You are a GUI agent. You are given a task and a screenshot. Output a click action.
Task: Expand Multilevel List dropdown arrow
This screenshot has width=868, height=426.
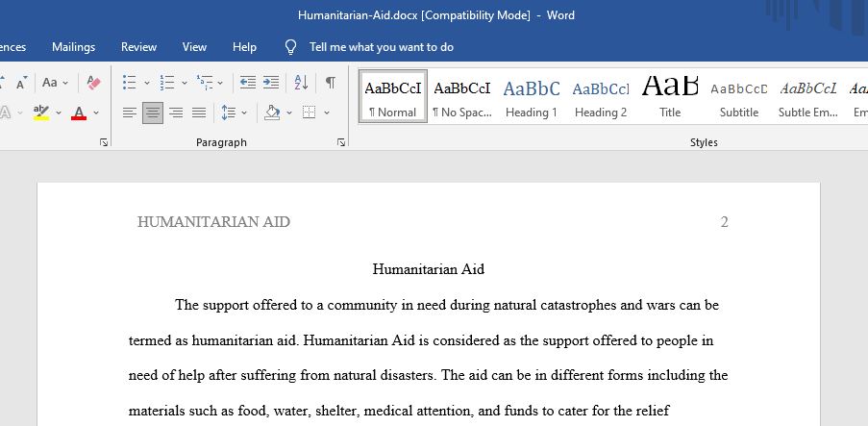[x=220, y=83]
